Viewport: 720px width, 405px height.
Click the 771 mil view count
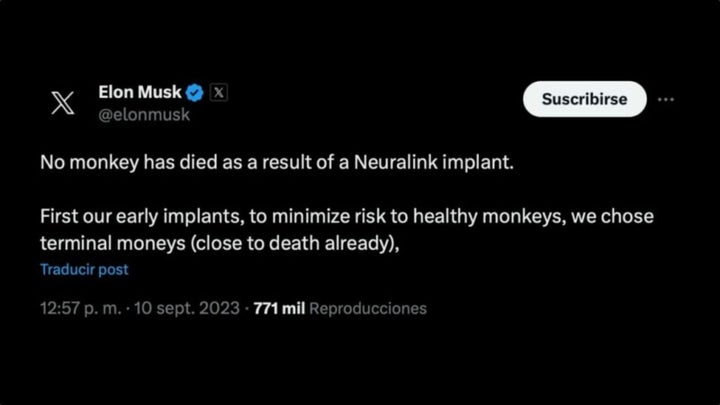point(279,308)
